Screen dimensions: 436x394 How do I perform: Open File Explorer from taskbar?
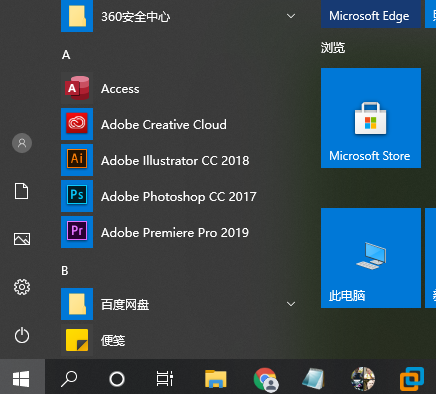point(216,379)
